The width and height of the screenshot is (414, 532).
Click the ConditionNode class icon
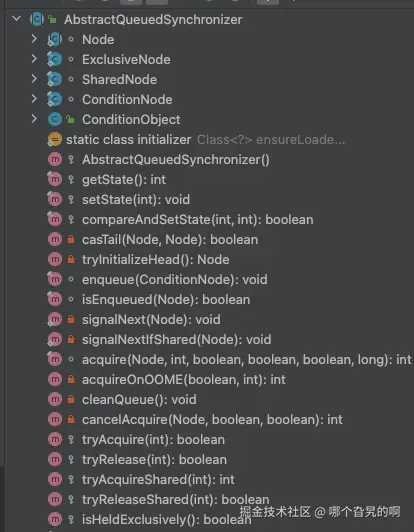coord(55,99)
